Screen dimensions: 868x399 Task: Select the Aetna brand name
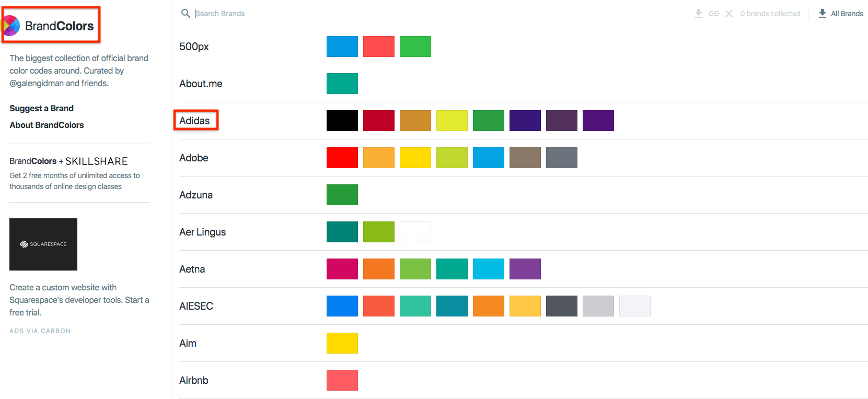pos(192,269)
